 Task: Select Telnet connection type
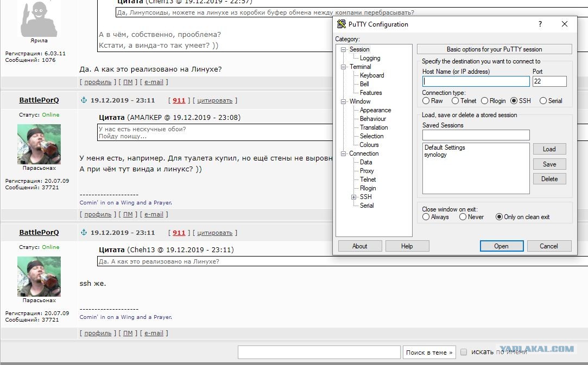tap(455, 101)
